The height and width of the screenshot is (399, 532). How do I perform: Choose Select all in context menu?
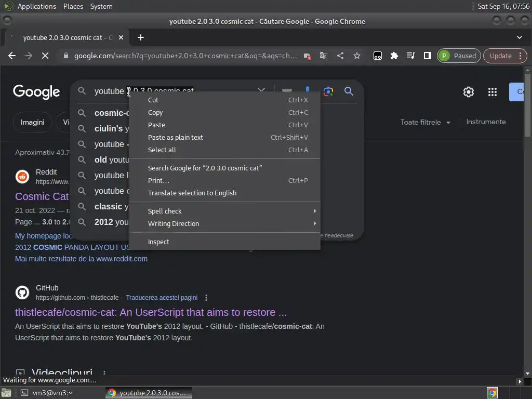(x=224, y=150)
